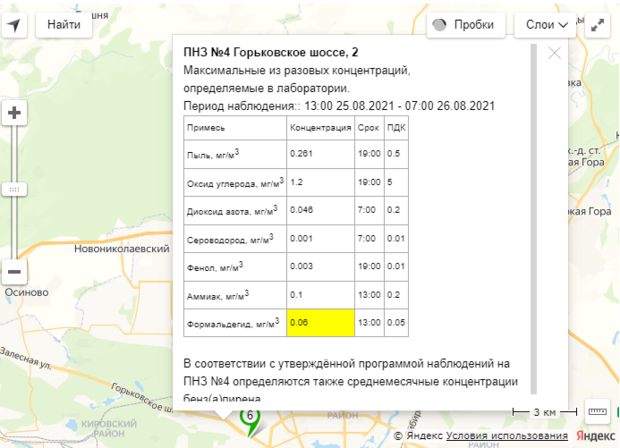Click the traffic light icon in Пробки
Screen dimensions: 620x448
[x=443, y=25]
